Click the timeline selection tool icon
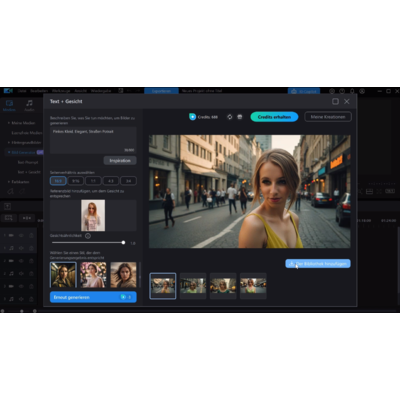Image resolution: width=400 pixels, height=400 pixels. [9, 218]
